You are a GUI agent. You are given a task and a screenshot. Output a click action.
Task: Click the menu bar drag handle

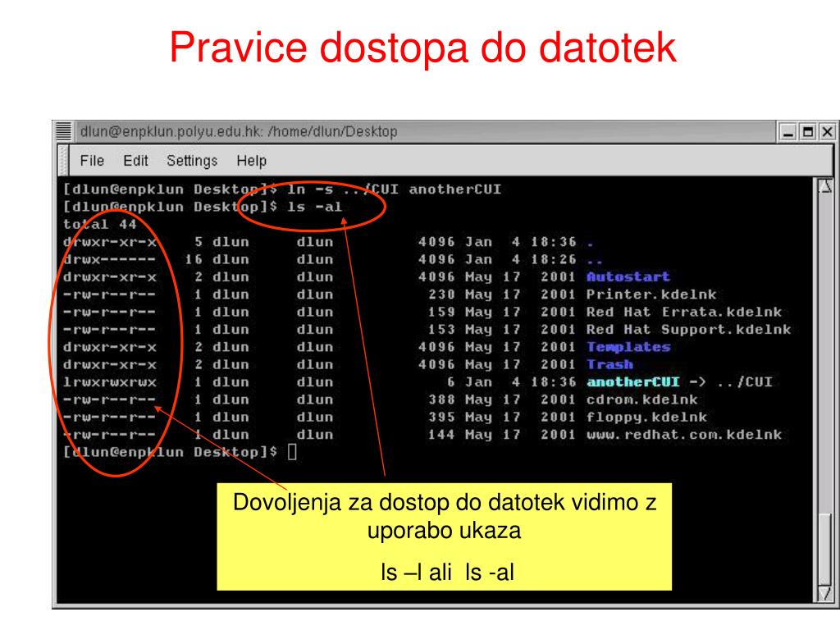pos(63,161)
